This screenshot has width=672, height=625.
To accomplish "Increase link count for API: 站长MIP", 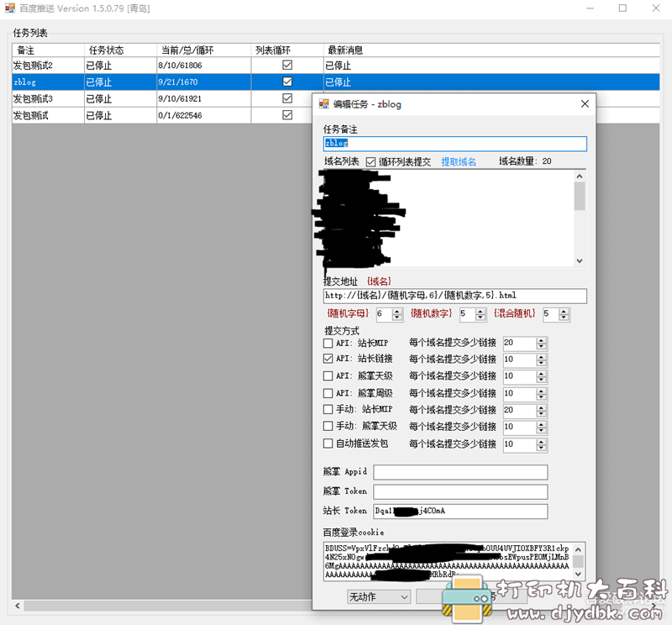I will [x=541, y=340].
